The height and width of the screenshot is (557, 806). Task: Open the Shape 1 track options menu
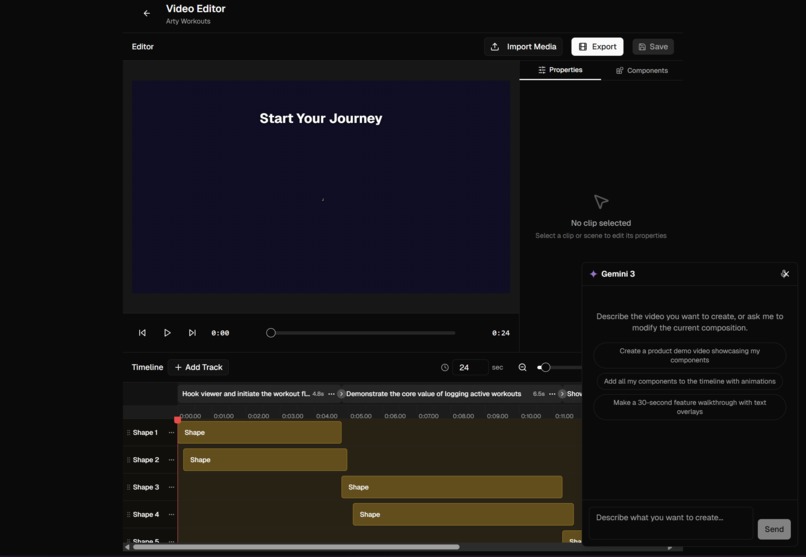coord(172,433)
